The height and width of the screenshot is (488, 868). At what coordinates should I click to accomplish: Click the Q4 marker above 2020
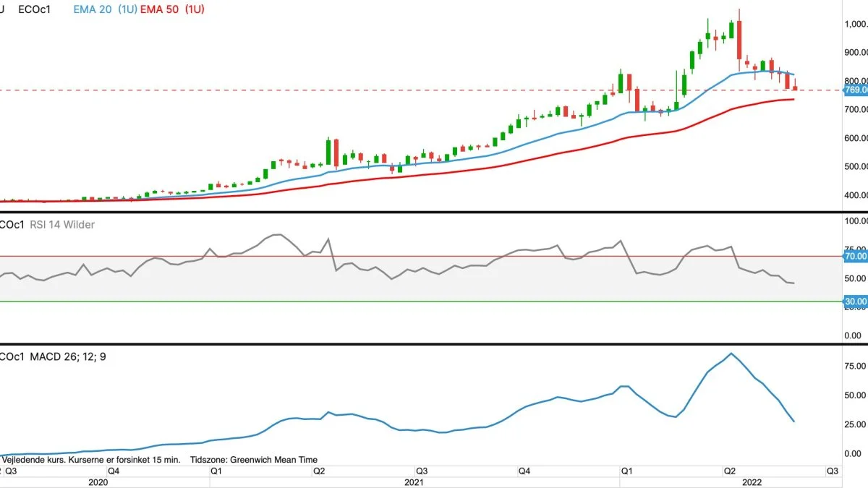(x=114, y=471)
